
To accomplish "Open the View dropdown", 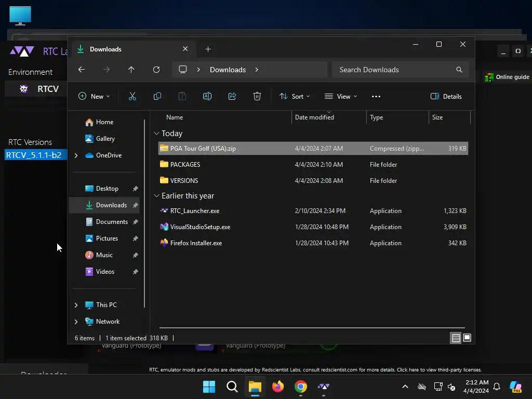I will click(x=341, y=96).
